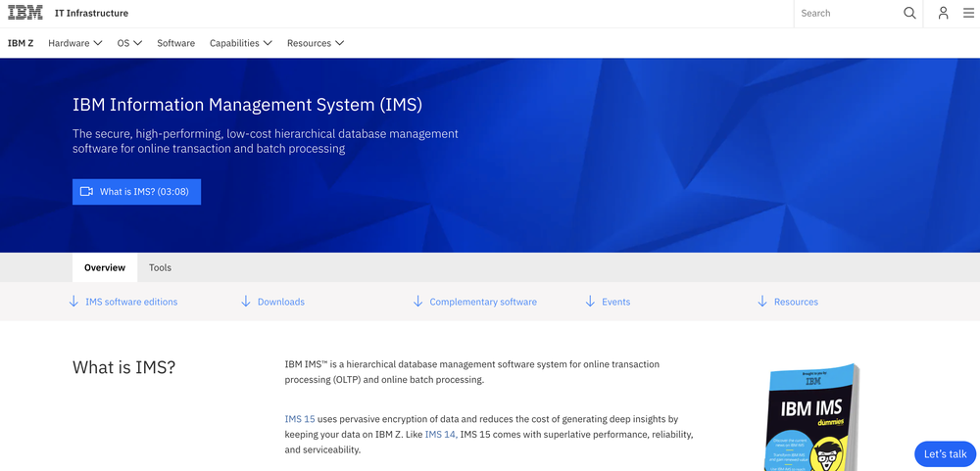The image size is (980, 471).
Task: Select the Software menu item
Action: pos(176,43)
